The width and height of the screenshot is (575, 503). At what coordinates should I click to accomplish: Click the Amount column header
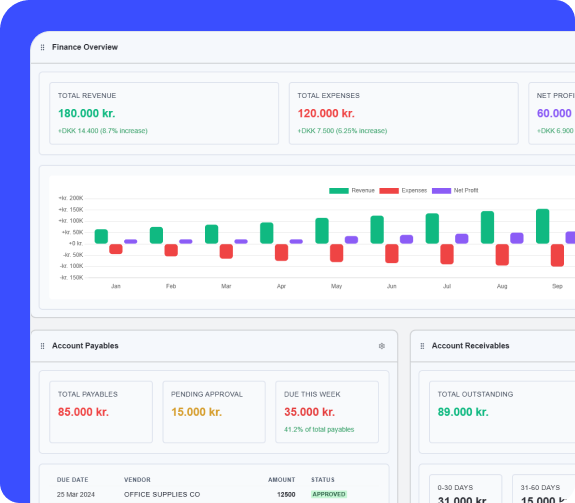click(282, 480)
